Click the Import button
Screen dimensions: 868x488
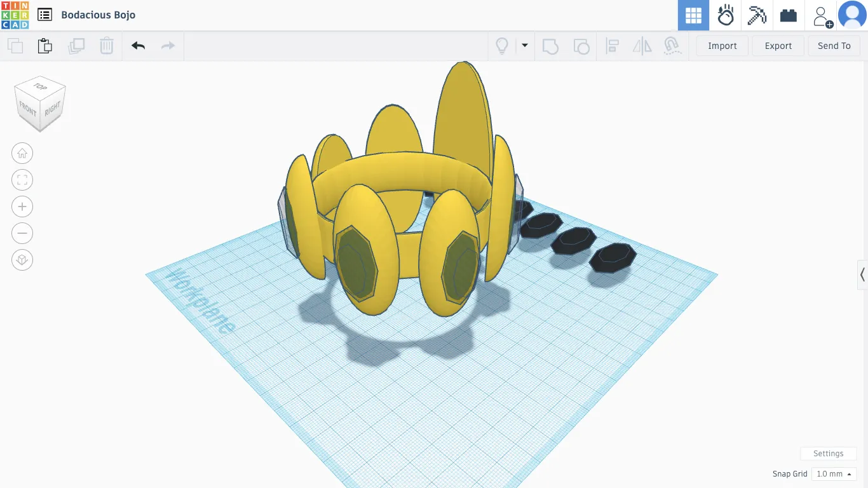(x=722, y=46)
